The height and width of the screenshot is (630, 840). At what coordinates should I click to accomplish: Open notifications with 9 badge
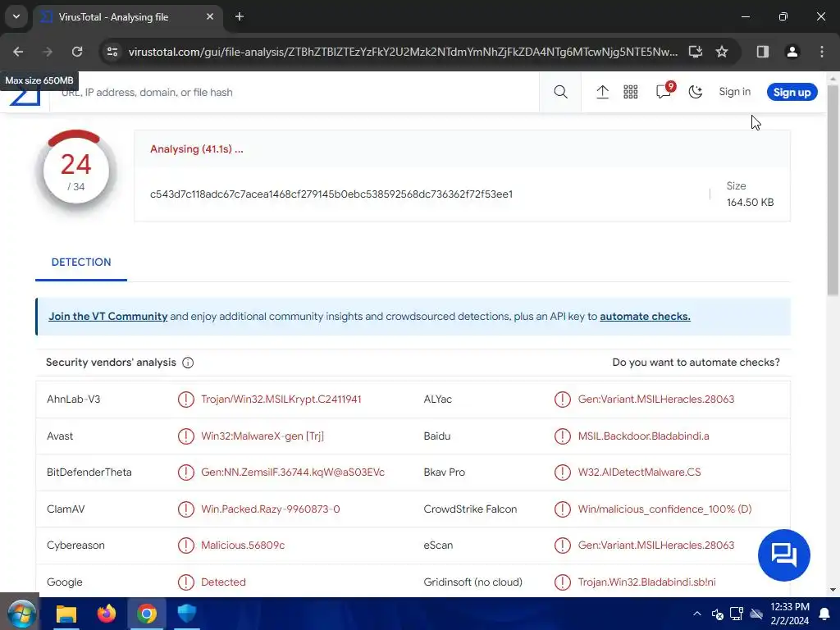coord(664,91)
